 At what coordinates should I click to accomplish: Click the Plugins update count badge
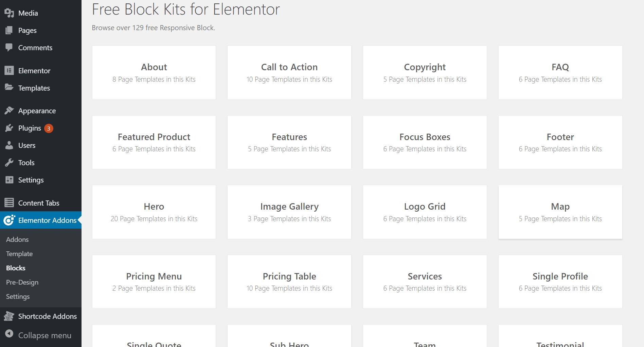[49, 128]
